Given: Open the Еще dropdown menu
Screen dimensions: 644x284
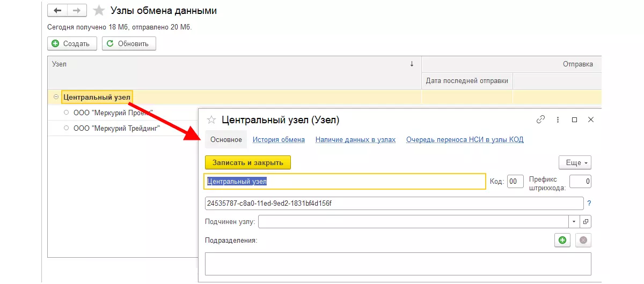Looking at the screenshot, I should (575, 162).
